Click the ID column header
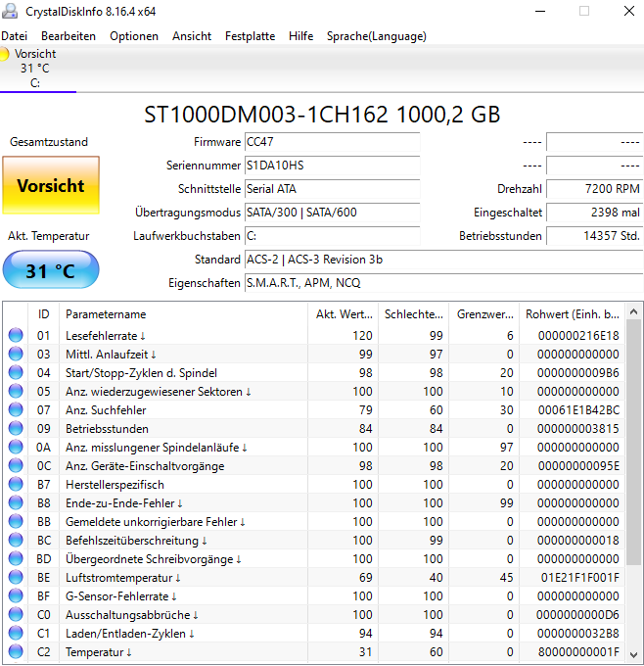The height and width of the screenshot is (666, 644). pos(43,314)
